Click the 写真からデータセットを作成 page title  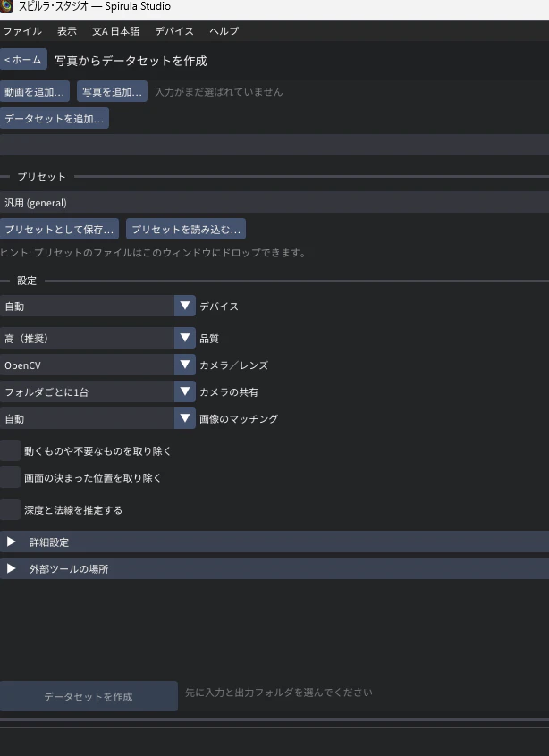(x=131, y=61)
